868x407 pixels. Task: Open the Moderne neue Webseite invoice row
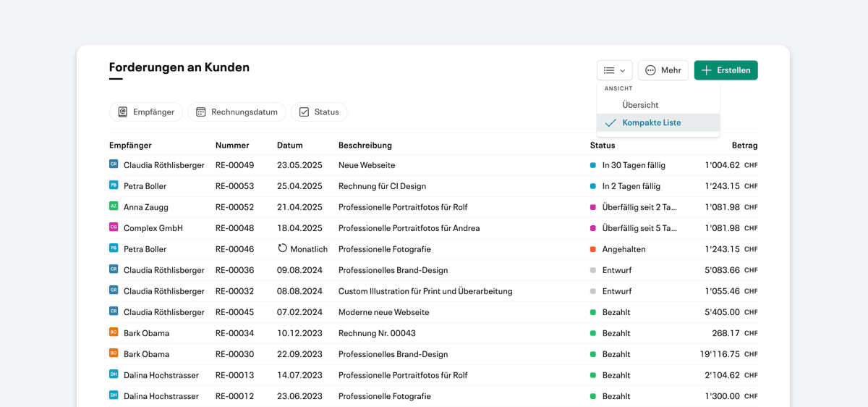[x=433, y=312]
